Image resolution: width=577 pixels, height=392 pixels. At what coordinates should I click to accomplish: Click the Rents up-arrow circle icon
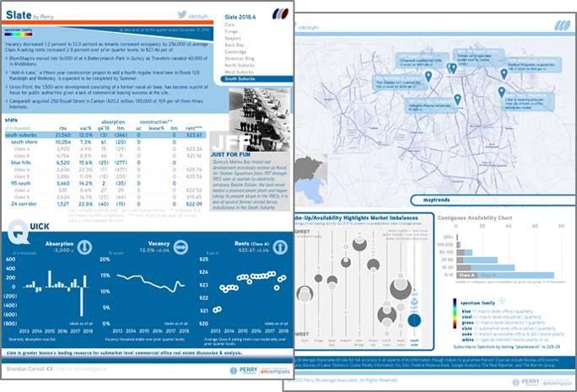tap(280, 247)
